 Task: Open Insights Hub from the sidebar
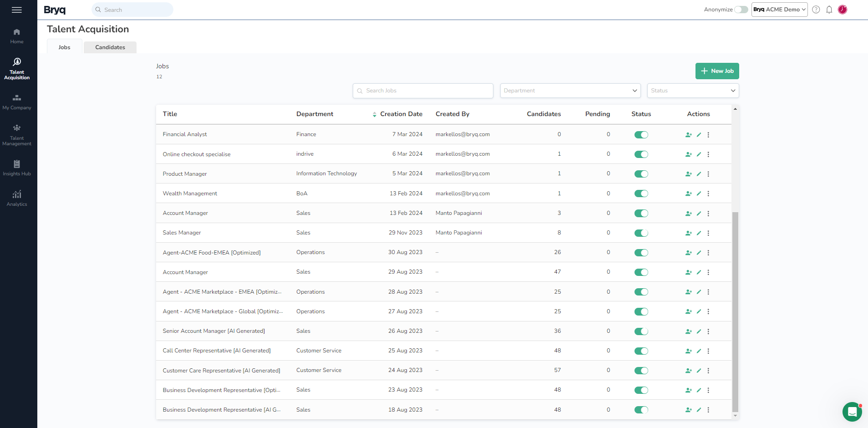pos(17,168)
